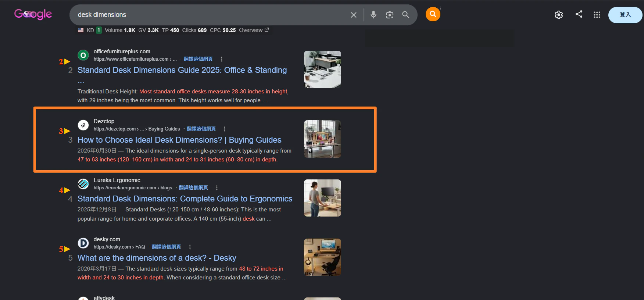644x300 pixels.
Task: Open more options for officefurnitureplus.com result
Action: click(x=221, y=59)
